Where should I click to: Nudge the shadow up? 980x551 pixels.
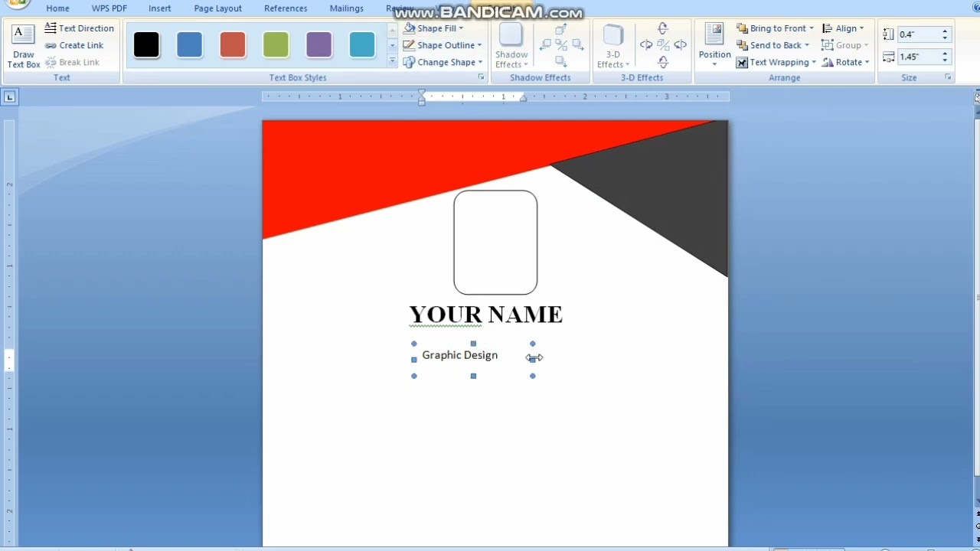[x=560, y=29]
